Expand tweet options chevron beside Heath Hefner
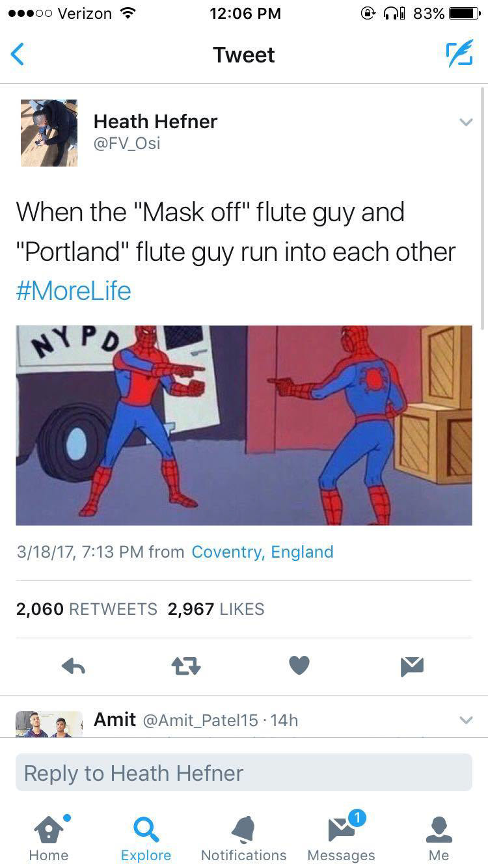Screen dimensions: 488x868 pyautogui.click(x=465, y=122)
